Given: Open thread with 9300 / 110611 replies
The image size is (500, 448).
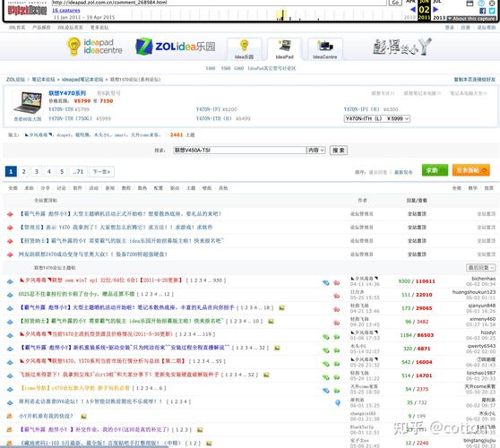Looking at the screenshot, I should (x=102, y=280).
